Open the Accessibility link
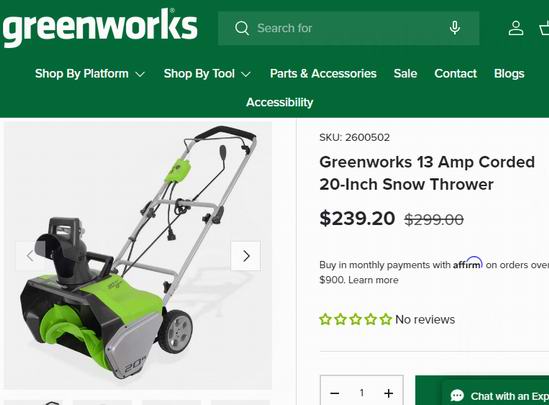The width and height of the screenshot is (549, 405). coord(279,102)
